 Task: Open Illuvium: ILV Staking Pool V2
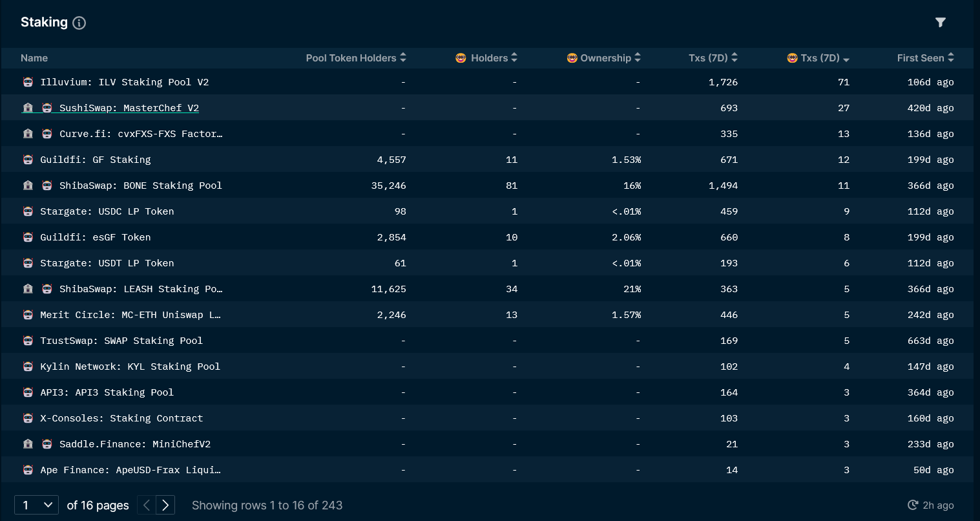point(125,82)
